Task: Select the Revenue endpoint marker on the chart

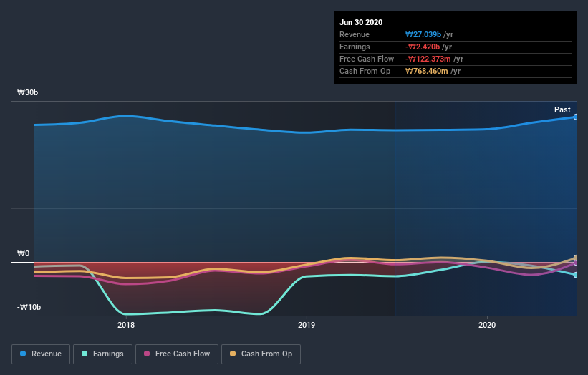Action: coord(576,117)
